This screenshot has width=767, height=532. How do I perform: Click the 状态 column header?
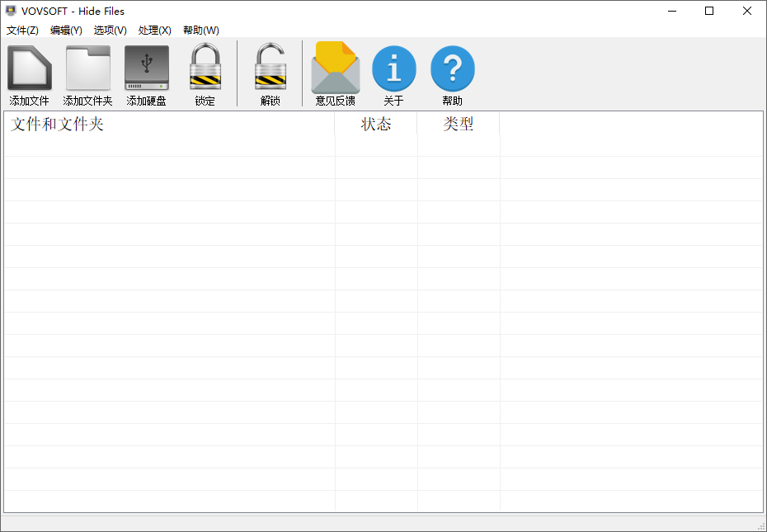[x=376, y=125]
